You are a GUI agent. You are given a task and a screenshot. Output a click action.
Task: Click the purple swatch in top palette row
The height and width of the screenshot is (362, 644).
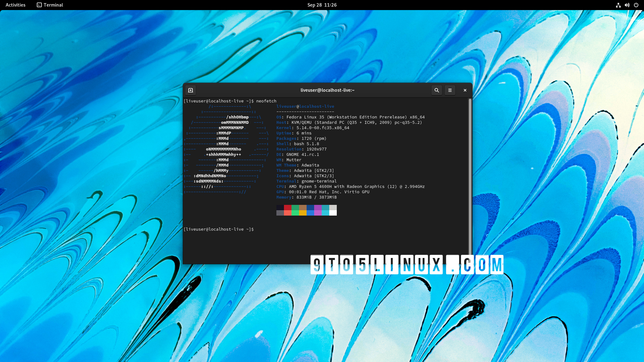[x=318, y=207]
